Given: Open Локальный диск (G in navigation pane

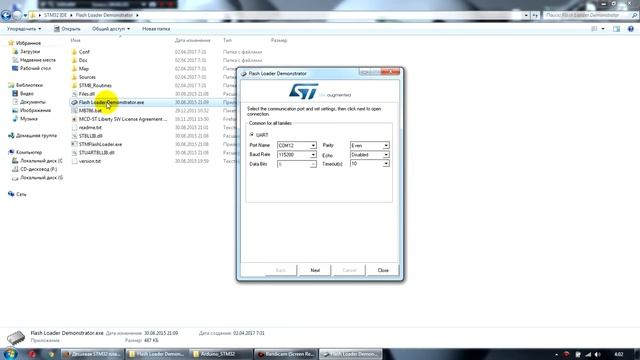Looking at the screenshot, I should click(38, 178).
